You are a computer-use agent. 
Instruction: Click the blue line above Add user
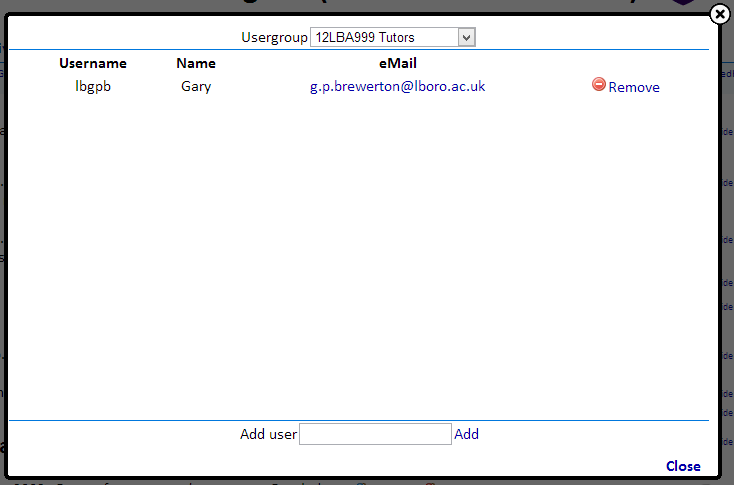coord(360,420)
